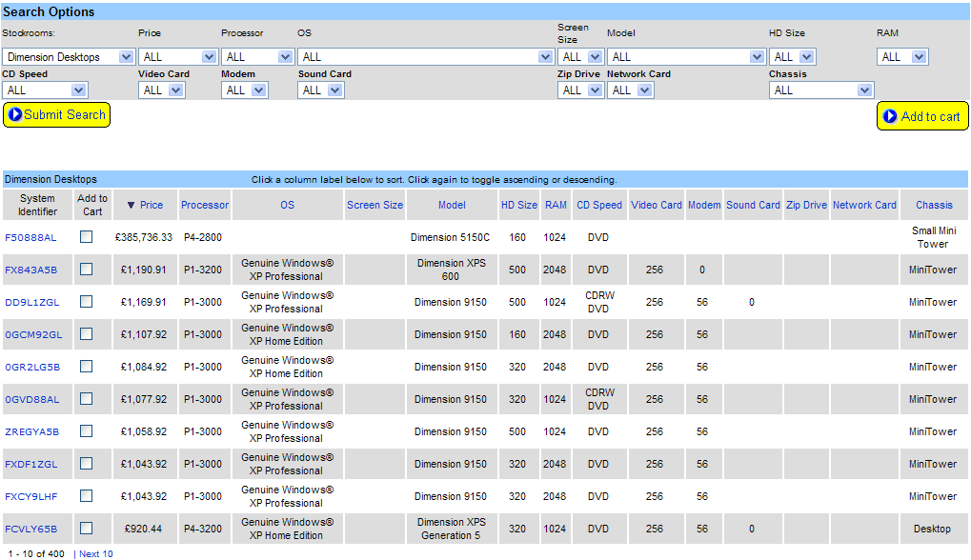
Task: Click the '1 - 10 of 400' results count
Action: [x=36, y=554]
